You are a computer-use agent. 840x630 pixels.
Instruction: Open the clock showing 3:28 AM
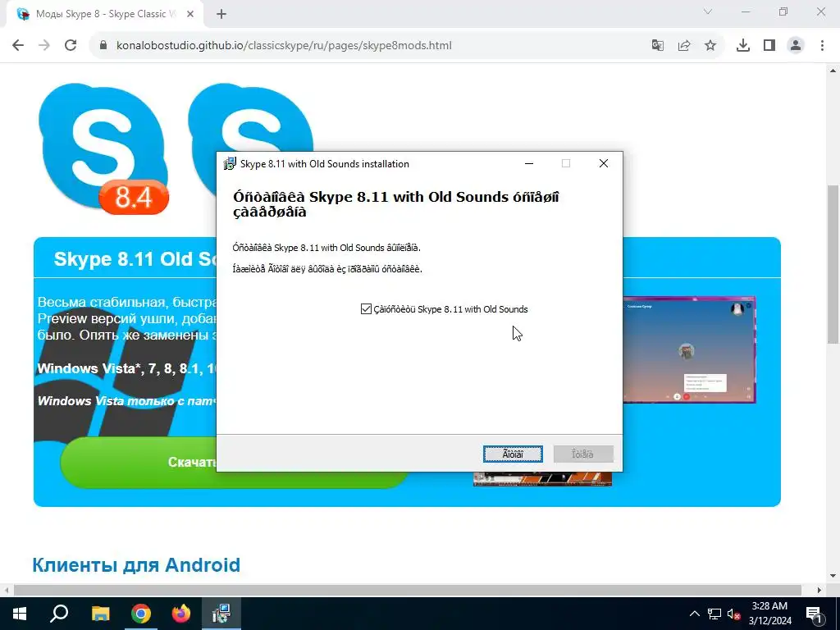pyautogui.click(x=769, y=614)
